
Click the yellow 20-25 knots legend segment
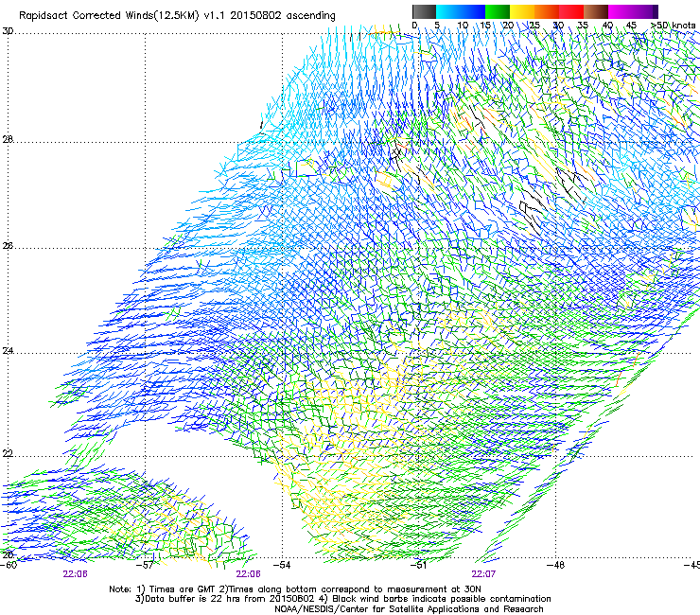click(522, 11)
